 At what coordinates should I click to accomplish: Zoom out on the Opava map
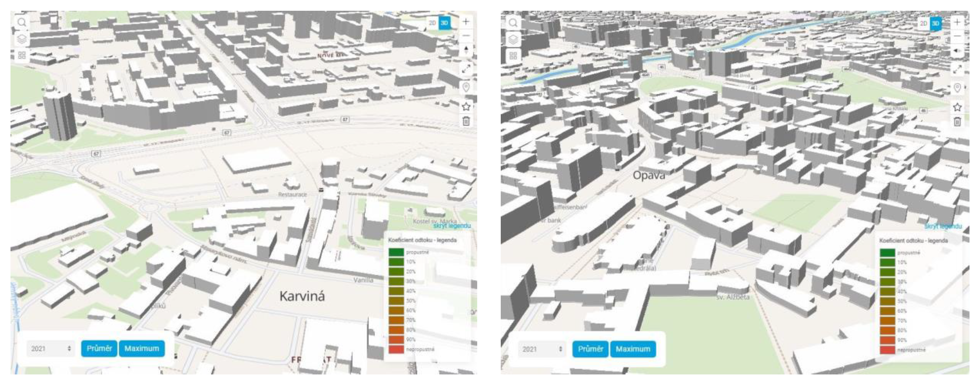pyautogui.click(x=957, y=36)
